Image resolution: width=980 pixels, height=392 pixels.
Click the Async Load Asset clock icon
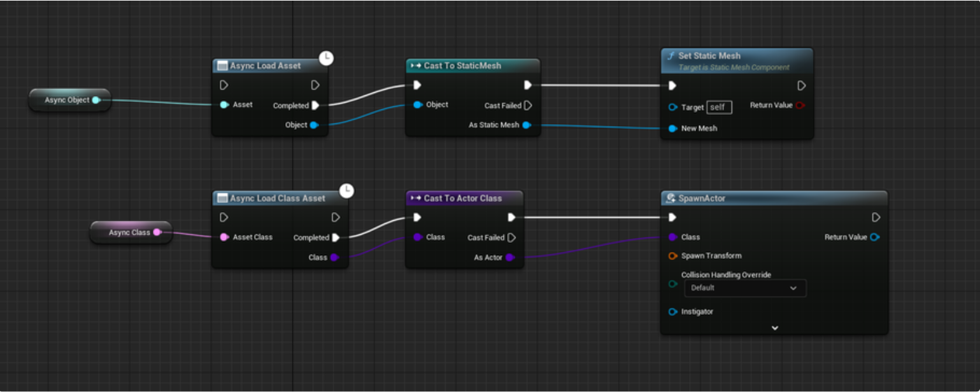coord(326,58)
